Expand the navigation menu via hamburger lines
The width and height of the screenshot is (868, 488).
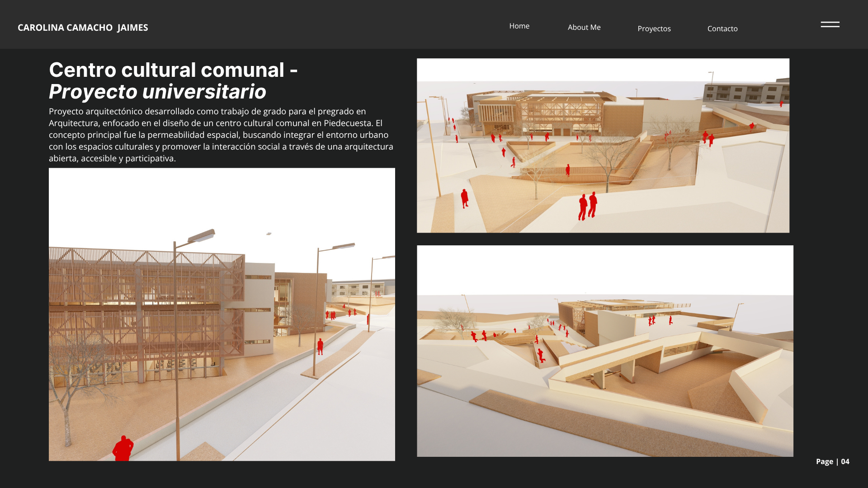[830, 25]
